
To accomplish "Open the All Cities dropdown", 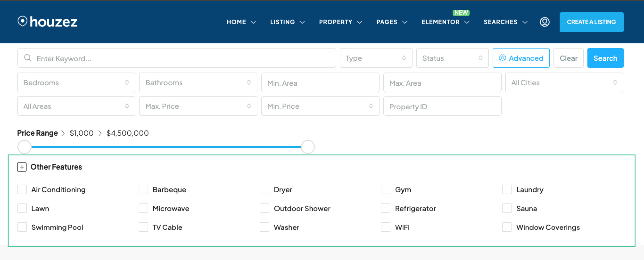I will (x=564, y=82).
